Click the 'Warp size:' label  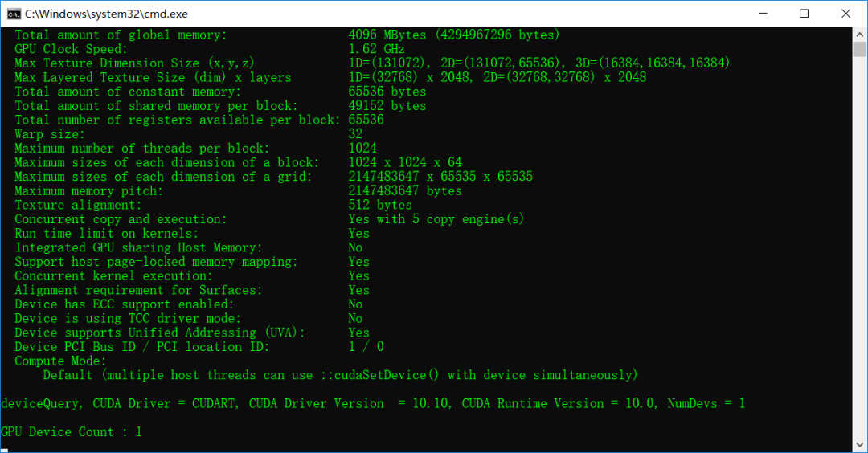[x=49, y=134]
